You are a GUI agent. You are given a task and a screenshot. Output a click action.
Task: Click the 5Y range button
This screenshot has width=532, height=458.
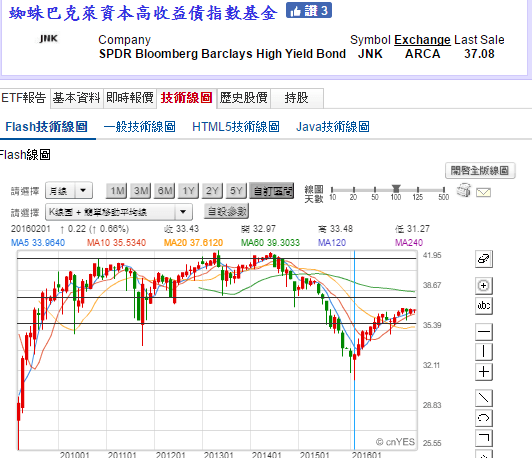coord(236,191)
